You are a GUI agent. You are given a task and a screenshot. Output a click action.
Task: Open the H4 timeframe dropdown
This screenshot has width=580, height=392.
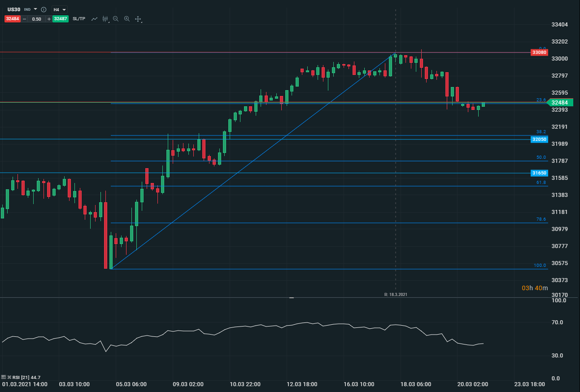(59, 9)
